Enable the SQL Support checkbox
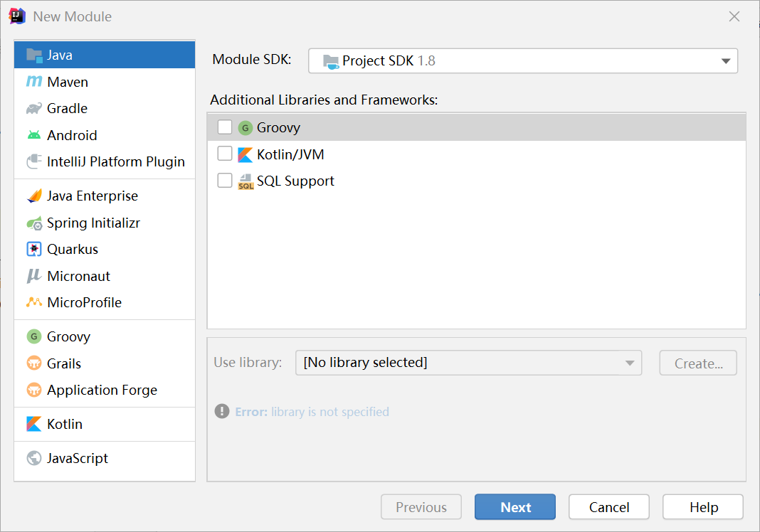The height and width of the screenshot is (532, 760). [x=225, y=180]
